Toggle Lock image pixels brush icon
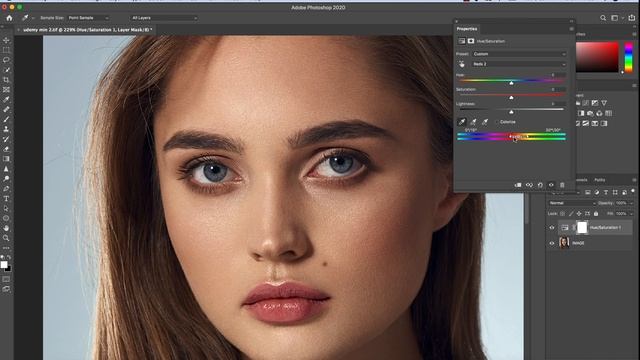640x360 pixels. 571,213
